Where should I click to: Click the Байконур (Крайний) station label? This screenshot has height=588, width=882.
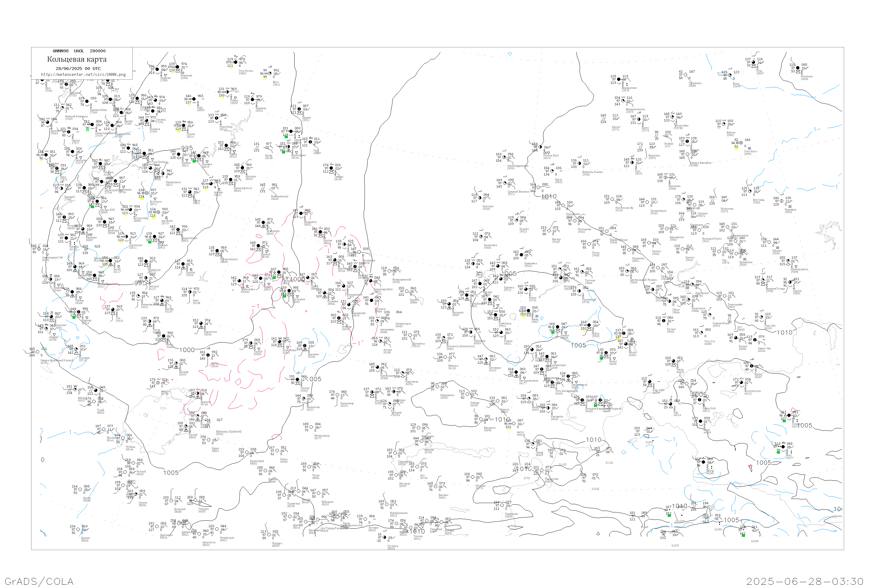coord(229,432)
